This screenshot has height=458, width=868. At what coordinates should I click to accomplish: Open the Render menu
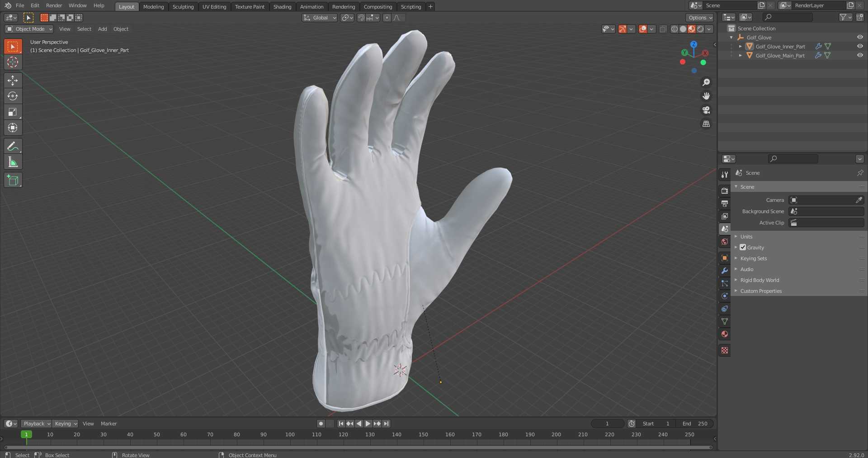coord(54,5)
